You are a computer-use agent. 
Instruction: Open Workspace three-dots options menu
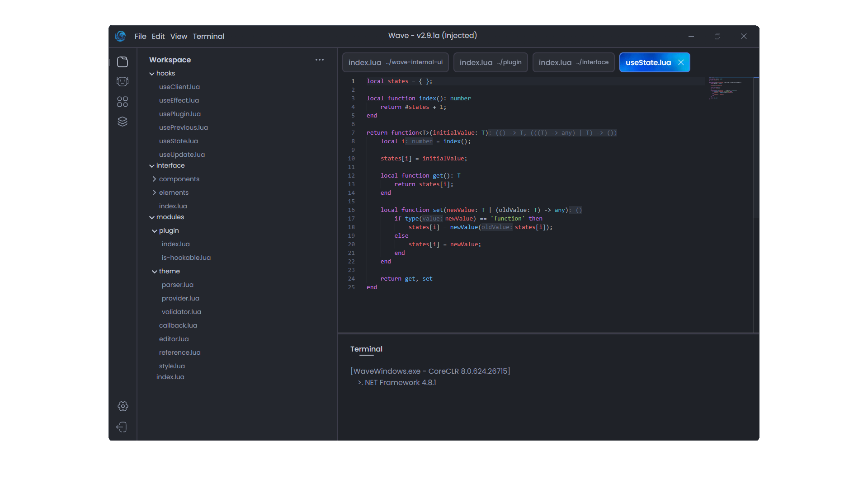click(320, 60)
